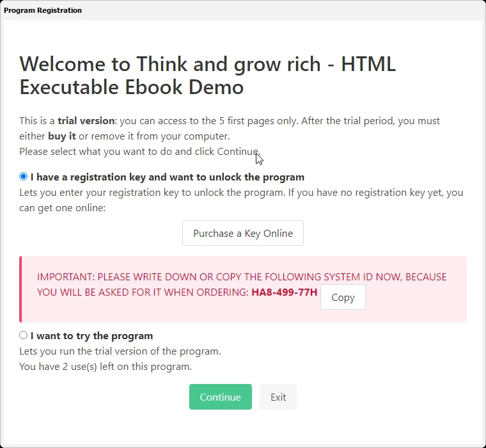Select the "I want to try the program" radio button
Image resolution: width=486 pixels, height=448 pixels.
[24, 335]
